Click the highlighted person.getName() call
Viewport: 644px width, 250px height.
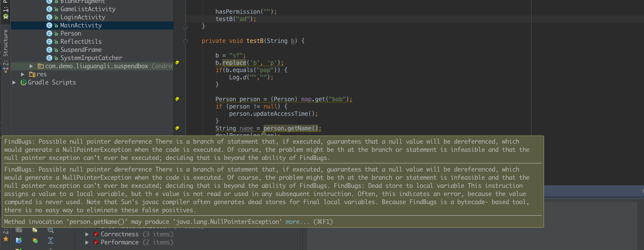pos(291,128)
